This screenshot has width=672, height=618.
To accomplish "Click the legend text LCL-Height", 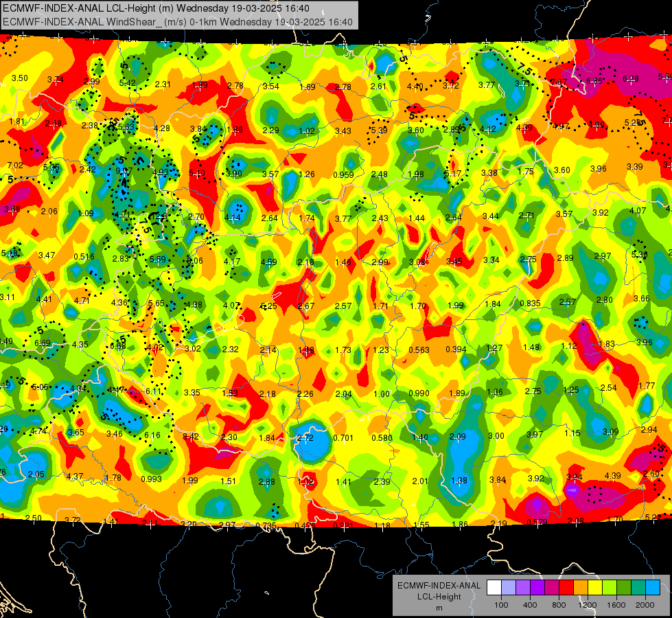I will 439,597.
